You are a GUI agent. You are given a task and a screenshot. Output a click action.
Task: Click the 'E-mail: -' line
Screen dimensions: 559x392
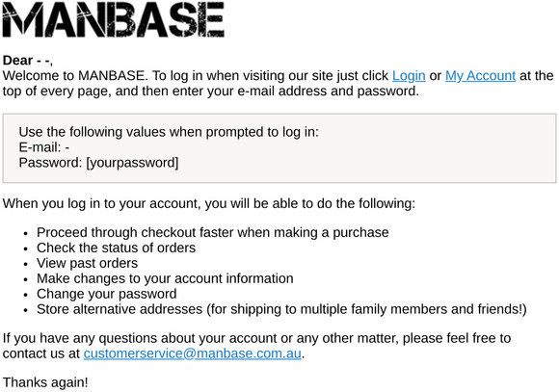(44, 147)
